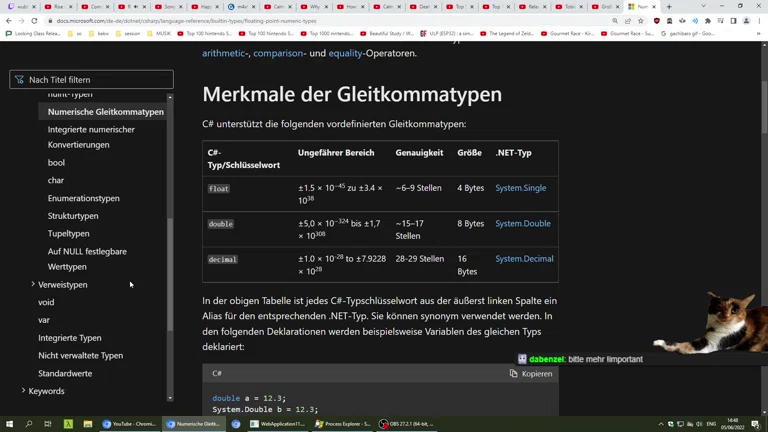
Task: Open the green lambda app on taskbar
Action: [x=68, y=424]
